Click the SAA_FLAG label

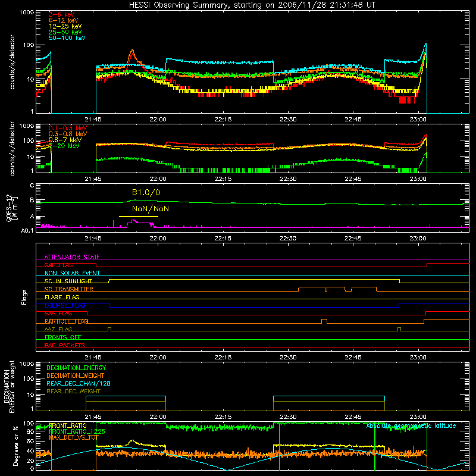(x=58, y=314)
